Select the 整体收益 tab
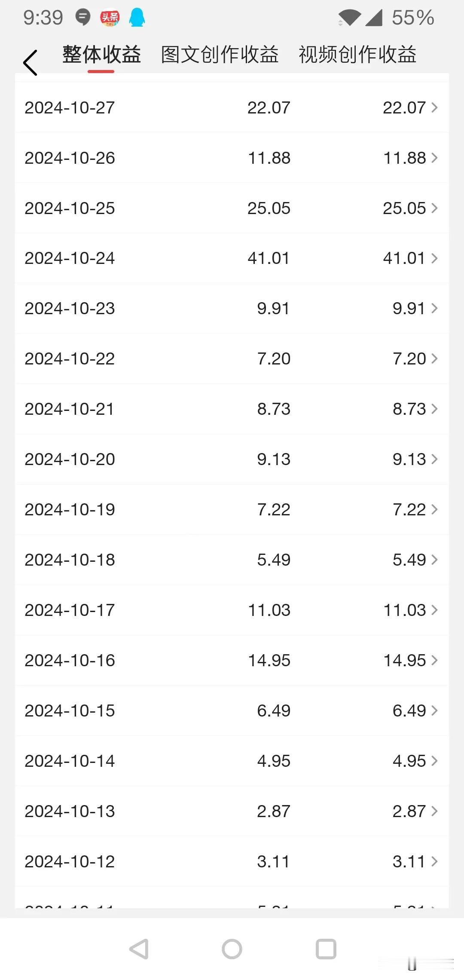Image resolution: width=464 pixels, height=980 pixels. point(101,55)
